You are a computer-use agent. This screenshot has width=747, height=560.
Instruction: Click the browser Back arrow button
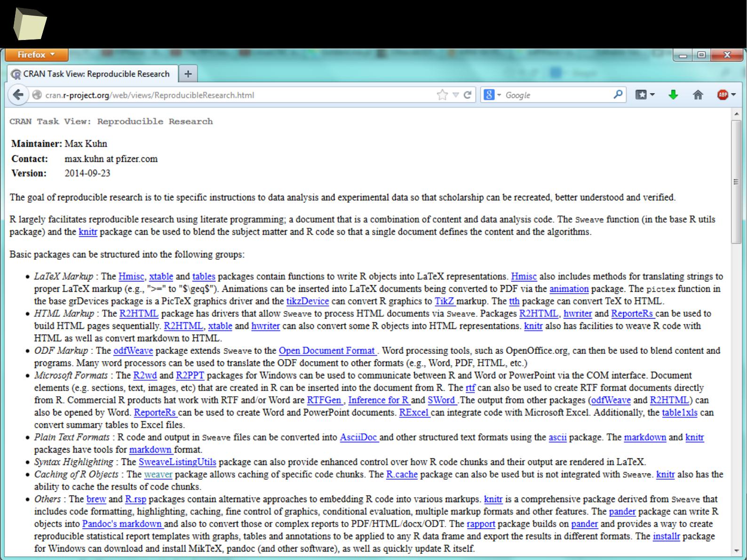[x=18, y=95]
